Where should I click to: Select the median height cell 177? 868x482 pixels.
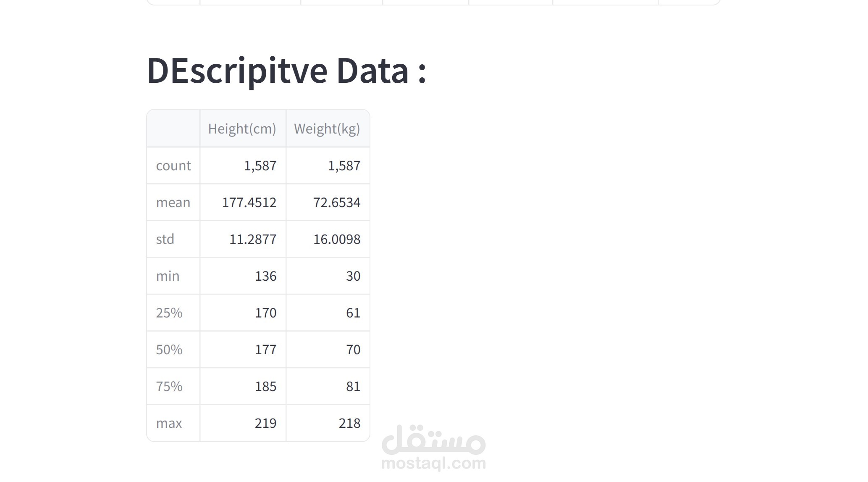coord(265,350)
